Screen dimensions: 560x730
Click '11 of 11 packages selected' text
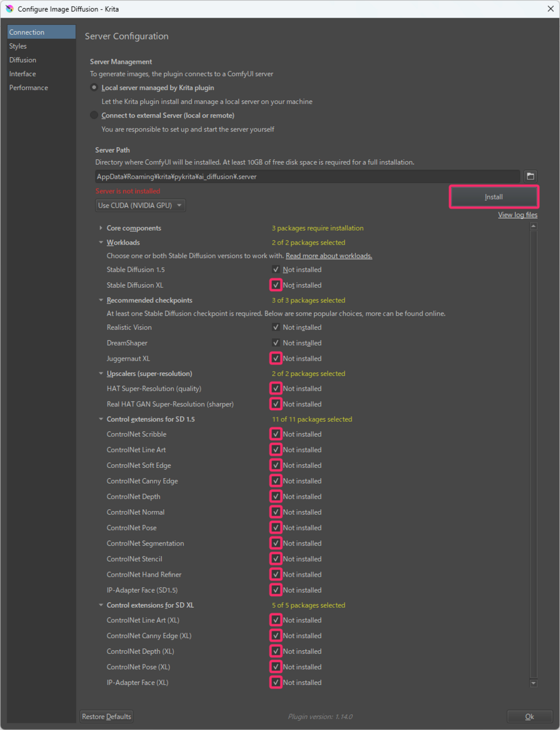click(x=312, y=419)
